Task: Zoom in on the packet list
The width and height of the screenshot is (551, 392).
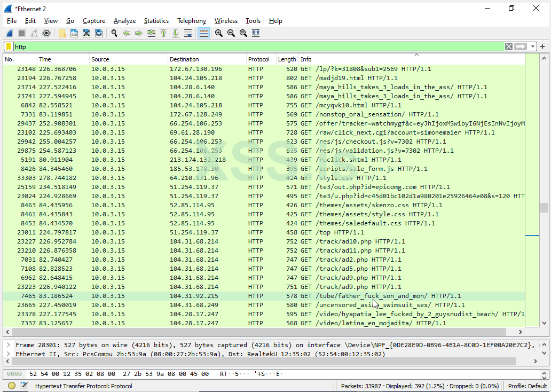Action: [218, 33]
